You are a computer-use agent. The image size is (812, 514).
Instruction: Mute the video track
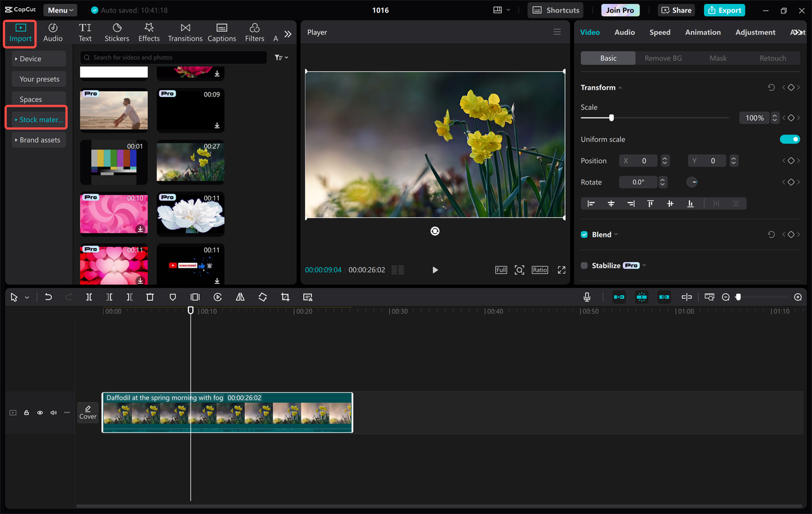click(53, 412)
